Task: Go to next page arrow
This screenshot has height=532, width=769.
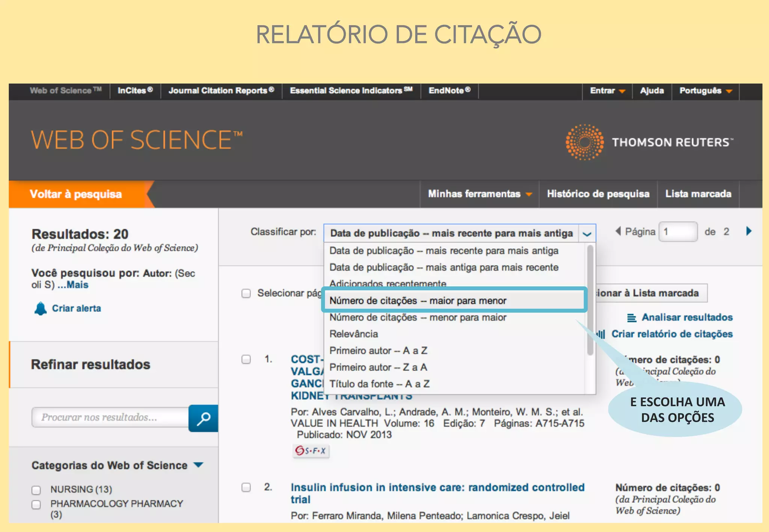Action: click(749, 231)
